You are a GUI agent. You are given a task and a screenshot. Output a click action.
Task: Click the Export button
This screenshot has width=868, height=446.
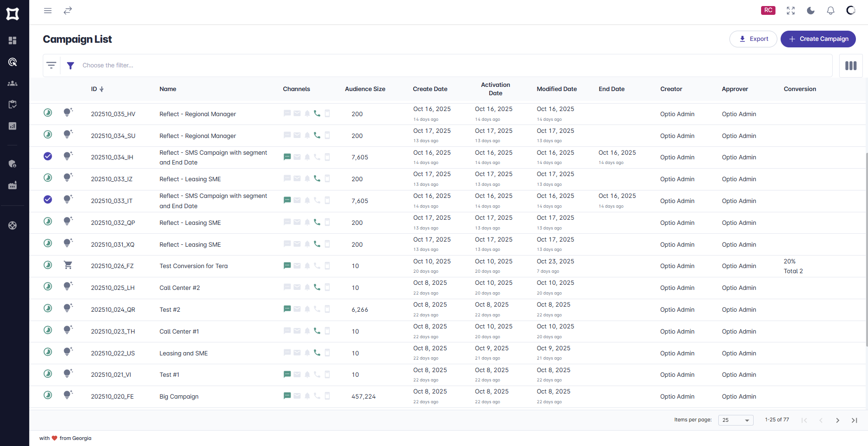point(753,39)
